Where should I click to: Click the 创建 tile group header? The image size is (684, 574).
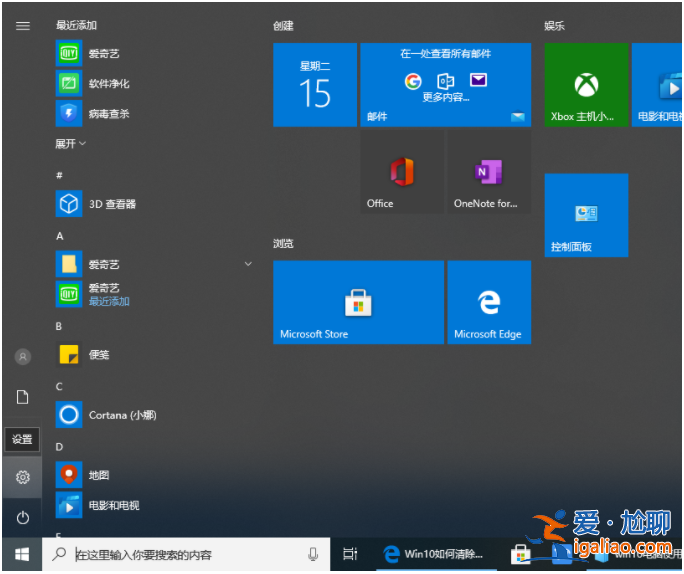(x=283, y=26)
